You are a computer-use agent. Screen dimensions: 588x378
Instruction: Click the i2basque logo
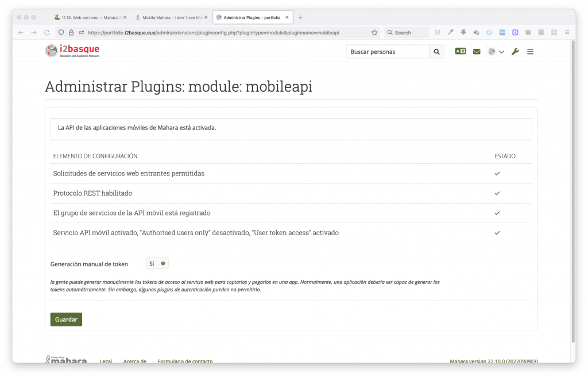[72, 51]
